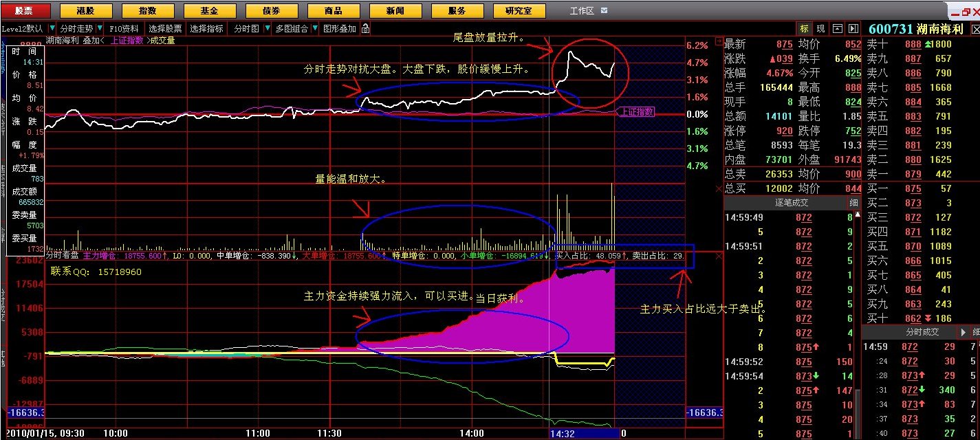
Task: Click the 选择指标 button
Action: (x=207, y=29)
